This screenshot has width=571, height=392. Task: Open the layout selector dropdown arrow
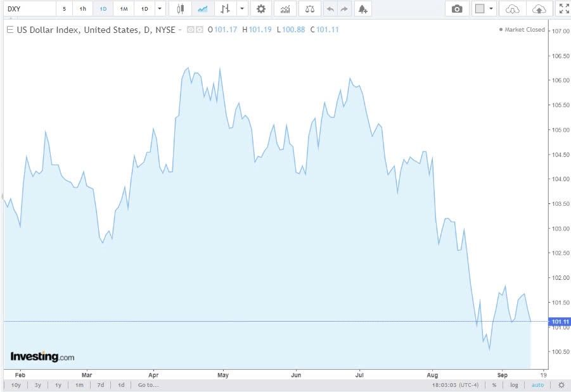(491, 9)
